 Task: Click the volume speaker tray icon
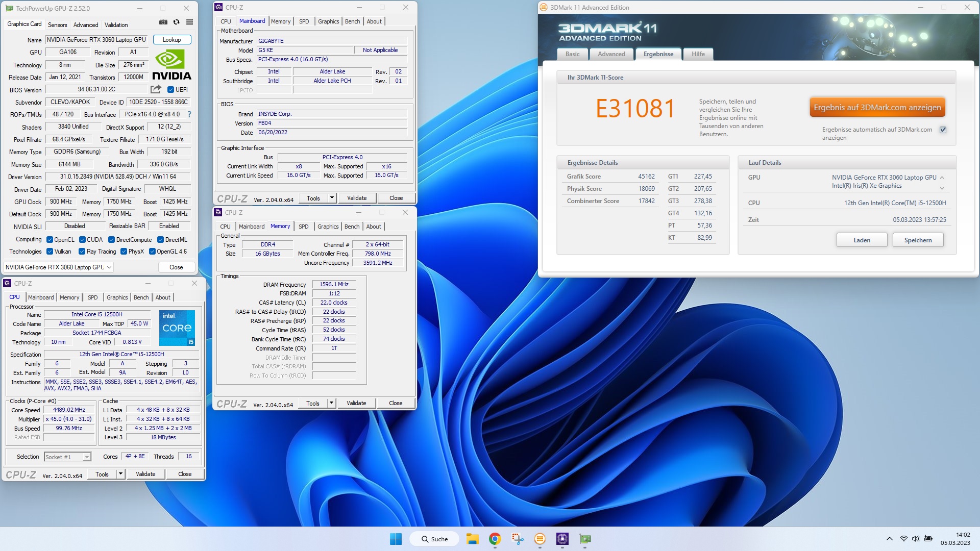(915, 539)
